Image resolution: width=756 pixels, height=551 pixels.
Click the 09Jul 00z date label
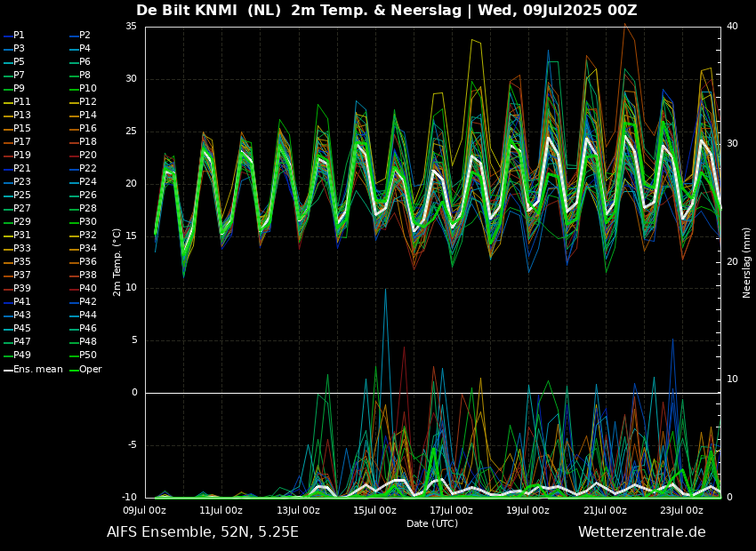click(144, 510)
